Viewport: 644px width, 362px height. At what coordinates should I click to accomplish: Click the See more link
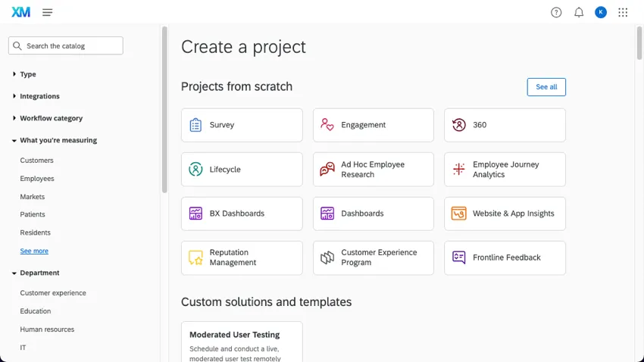coord(34,251)
